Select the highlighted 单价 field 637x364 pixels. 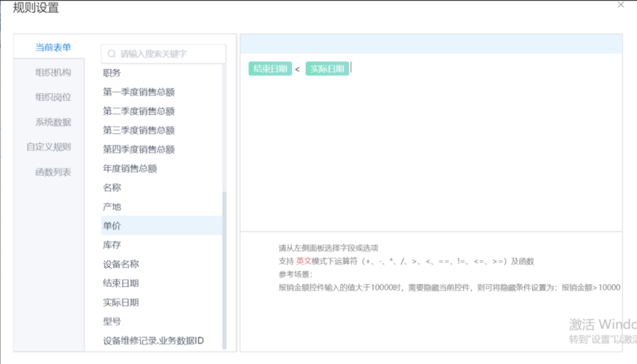[112, 226]
